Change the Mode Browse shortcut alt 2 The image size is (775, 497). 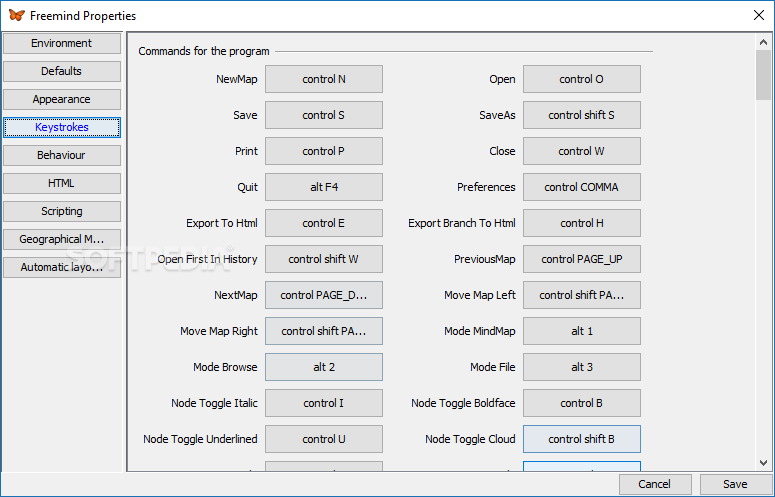point(324,368)
